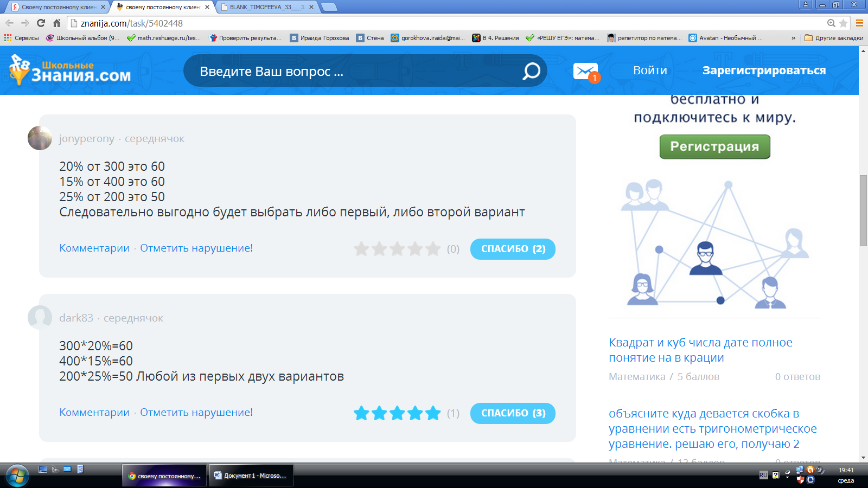Click СПАСИБО (2) button

[513, 249]
